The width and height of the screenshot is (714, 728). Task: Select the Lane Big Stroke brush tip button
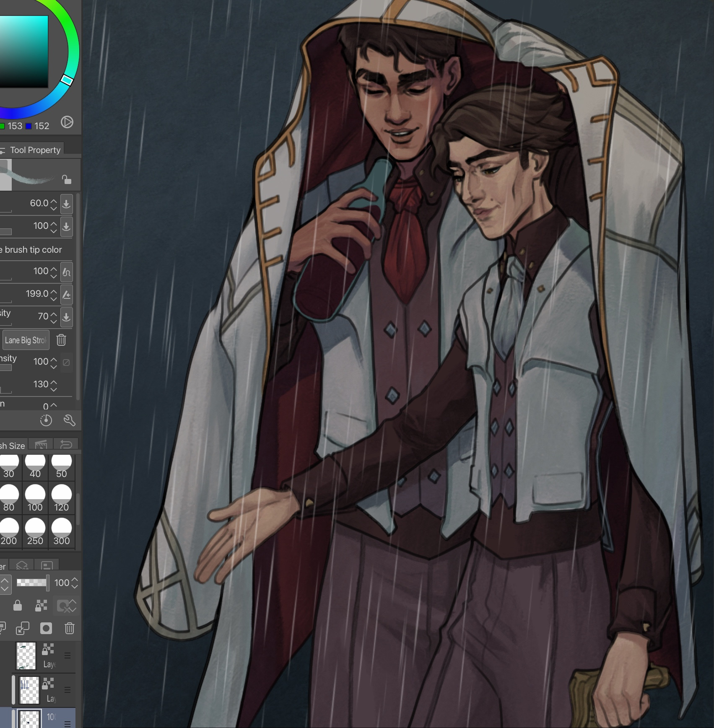26,340
